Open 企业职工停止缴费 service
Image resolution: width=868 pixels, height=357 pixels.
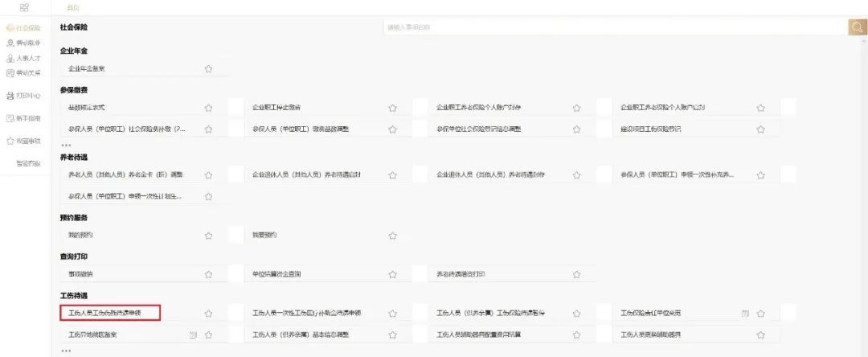point(277,107)
